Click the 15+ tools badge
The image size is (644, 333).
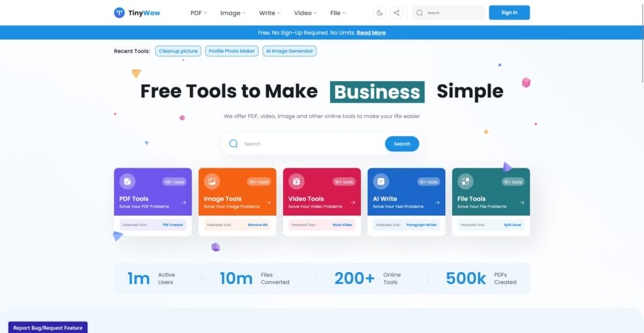tap(513, 182)
